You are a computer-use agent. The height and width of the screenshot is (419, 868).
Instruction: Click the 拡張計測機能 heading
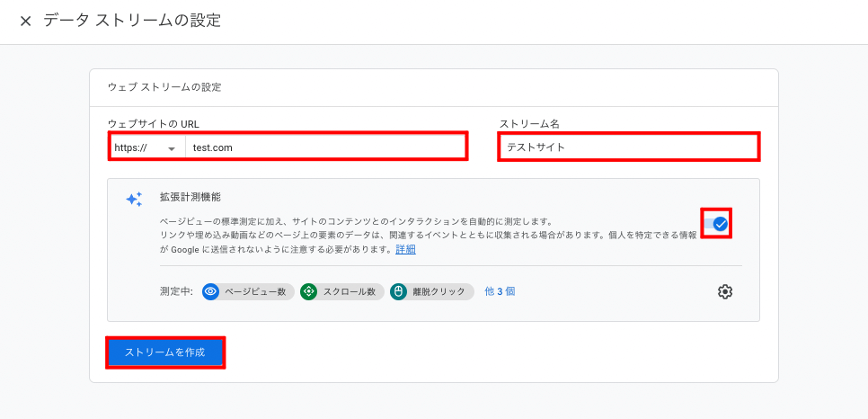pos(191,197)
